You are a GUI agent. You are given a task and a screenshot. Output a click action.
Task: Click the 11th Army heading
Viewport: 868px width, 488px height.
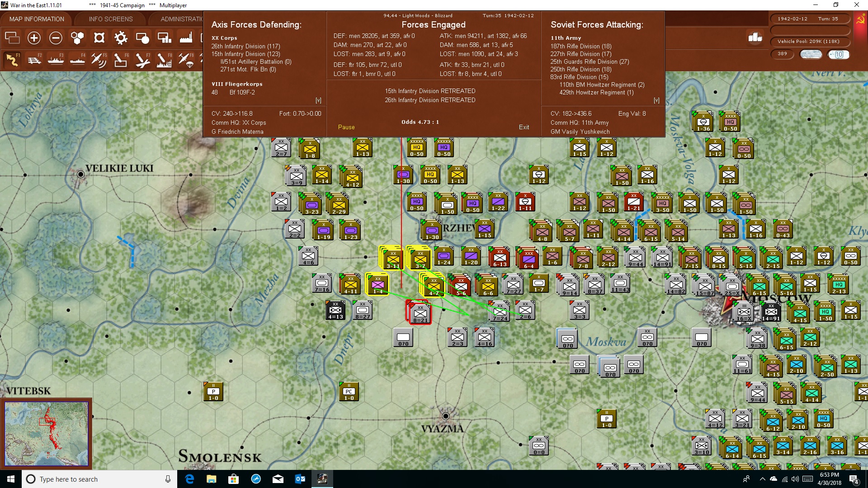tap(566, 38)
